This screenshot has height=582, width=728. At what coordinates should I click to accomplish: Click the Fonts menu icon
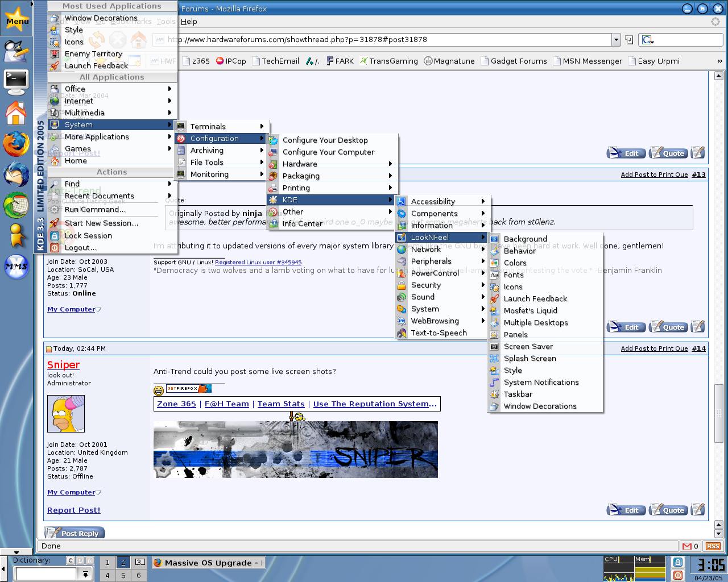494,275
